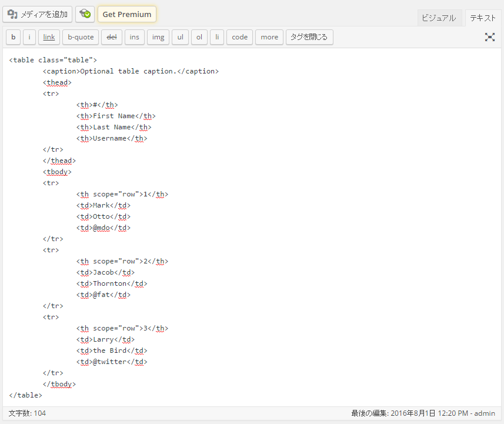Screen dimensions: 504x424
Task: Toggle the distraction-free fullscreen icon
Action: click(x=489, y=37)
